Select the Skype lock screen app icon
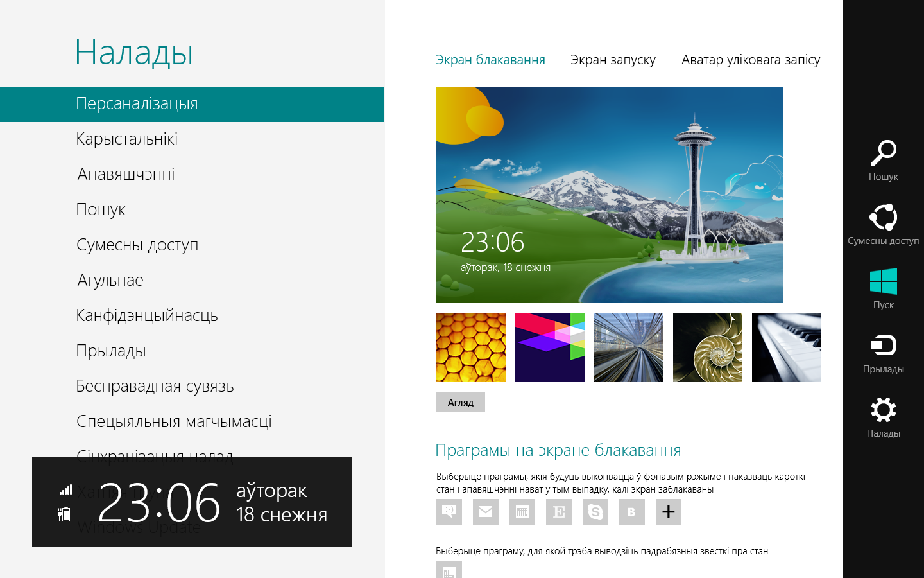 click(595, 512)
